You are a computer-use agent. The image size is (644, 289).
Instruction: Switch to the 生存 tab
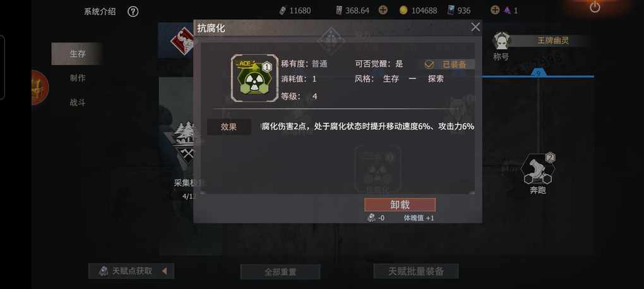[77, 54]
